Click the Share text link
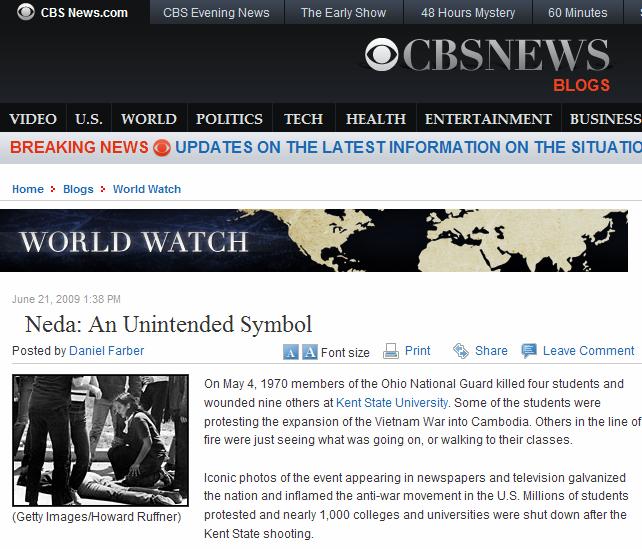This screenshot has width=642, height=549. (x=491, y=351)
